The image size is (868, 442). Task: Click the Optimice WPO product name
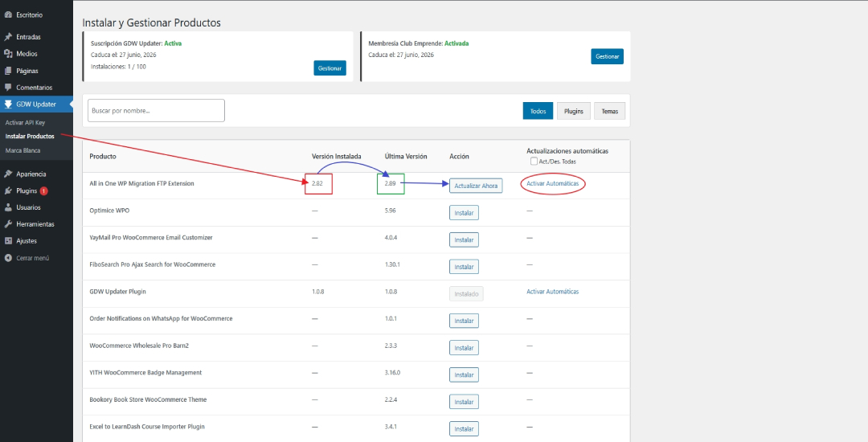(109, 211)
